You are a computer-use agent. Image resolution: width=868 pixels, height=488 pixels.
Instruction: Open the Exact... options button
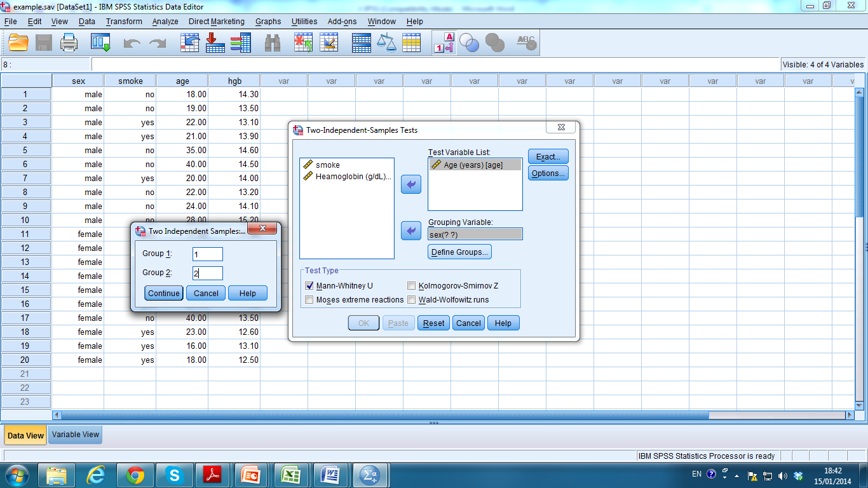coord(548,156)
